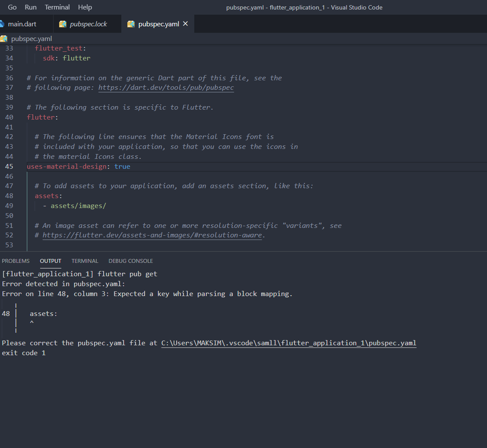Click the '[flutter_application_1] flutter pub get' output line
487x448 pixels.
click(79, 274)
